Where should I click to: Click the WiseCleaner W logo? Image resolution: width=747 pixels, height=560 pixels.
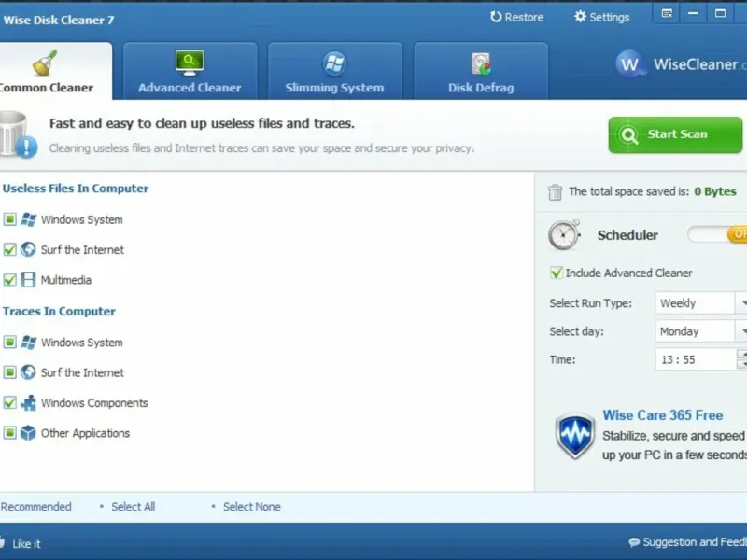pyautogui.click(x=629, y=63)
